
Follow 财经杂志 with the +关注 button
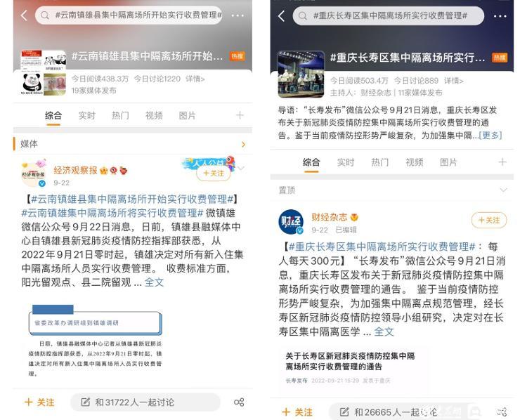click(489, 220)
